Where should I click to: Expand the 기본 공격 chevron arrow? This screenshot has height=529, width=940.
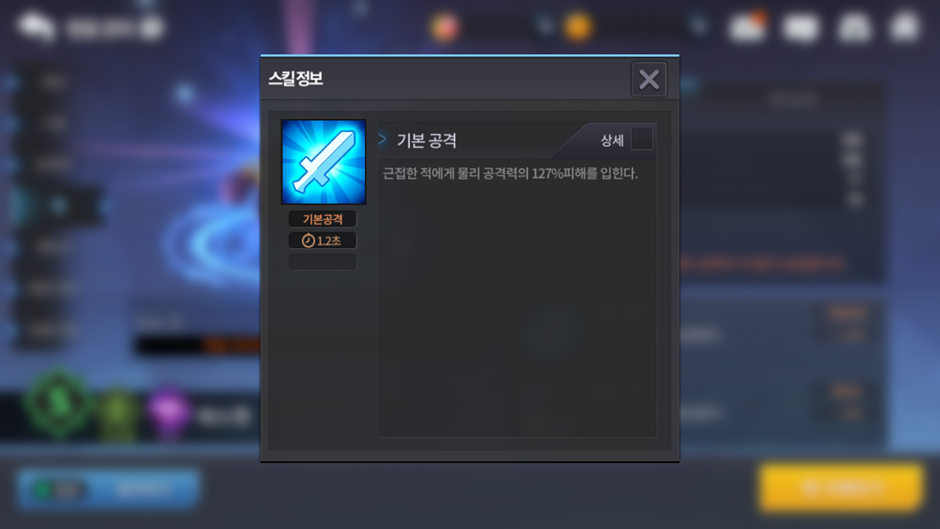click(382, 139)
